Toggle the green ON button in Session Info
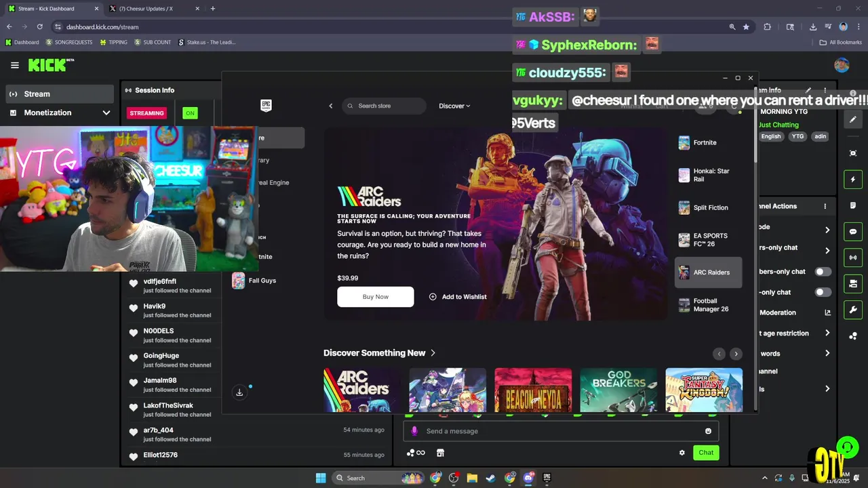This screenshot has width=868, height=488. (x=190, y=113)
